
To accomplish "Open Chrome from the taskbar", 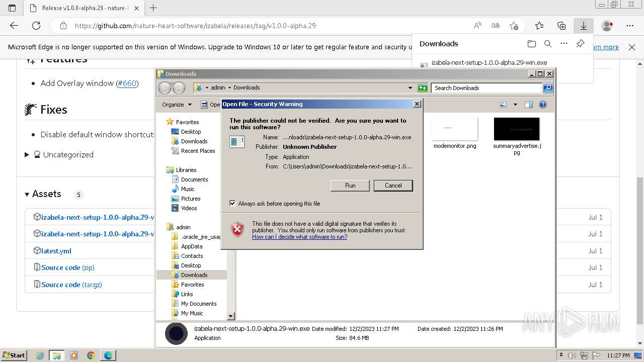I will pos(91,355).
